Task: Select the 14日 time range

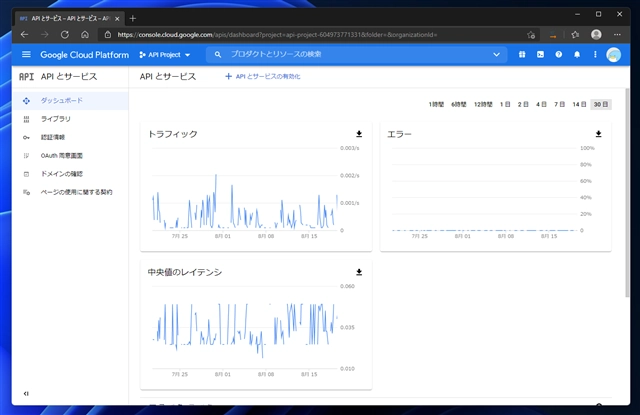Action: tap(579, 104)
